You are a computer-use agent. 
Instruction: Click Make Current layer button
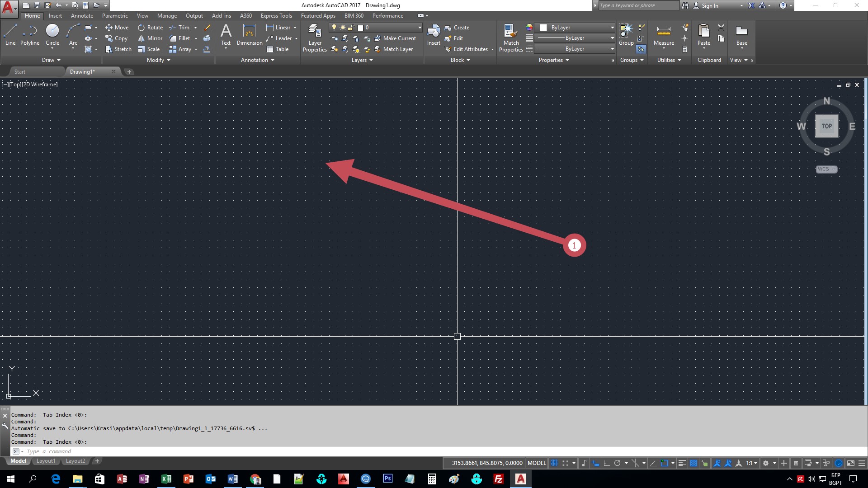pos(395,38)
